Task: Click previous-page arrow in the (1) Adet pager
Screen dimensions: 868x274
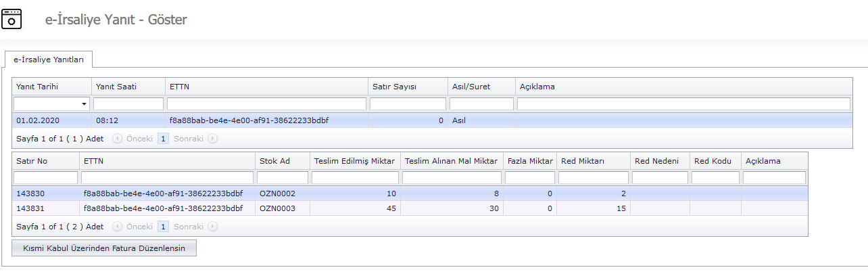Action: click(x=117, y=138)
